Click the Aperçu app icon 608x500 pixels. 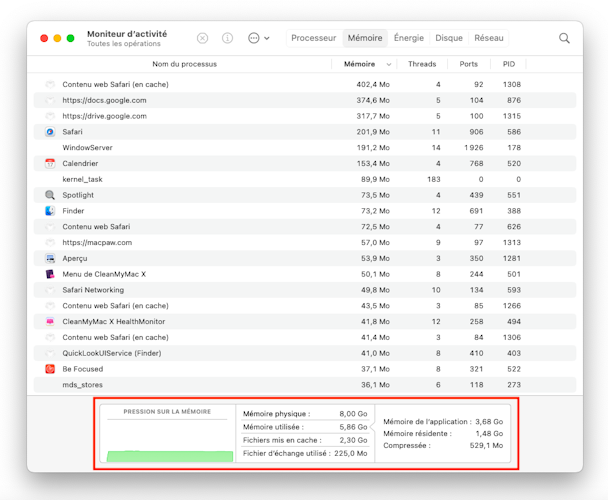tap(50, 258)
